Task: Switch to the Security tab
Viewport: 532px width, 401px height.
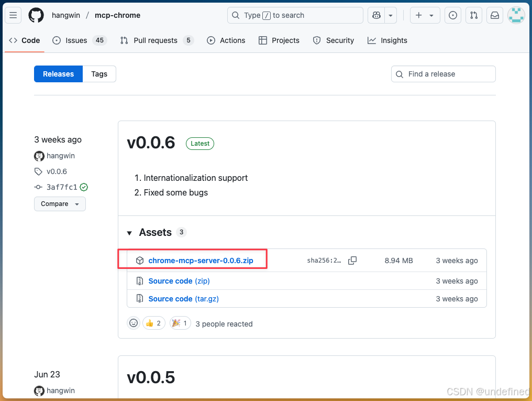Action: coord(333,40)
